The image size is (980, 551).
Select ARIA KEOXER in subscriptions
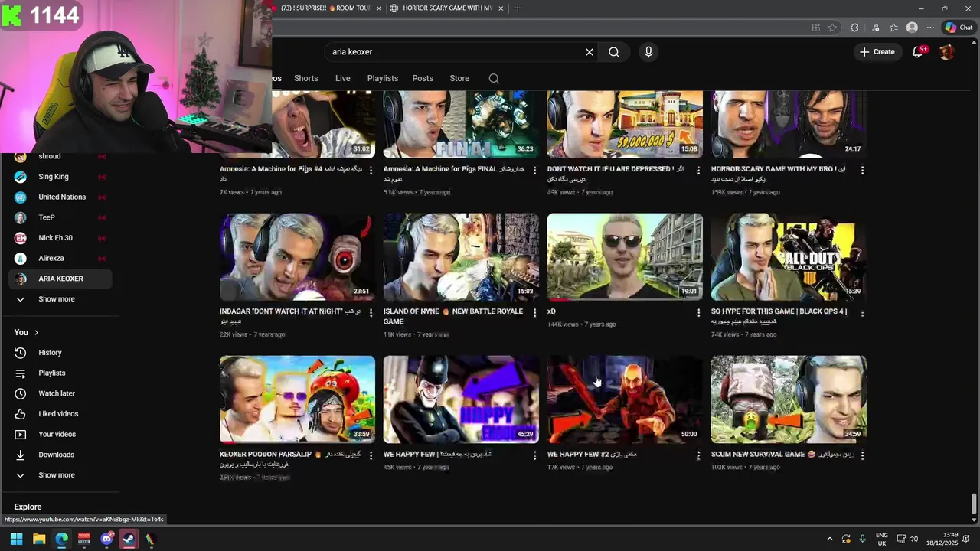(60, 279)
